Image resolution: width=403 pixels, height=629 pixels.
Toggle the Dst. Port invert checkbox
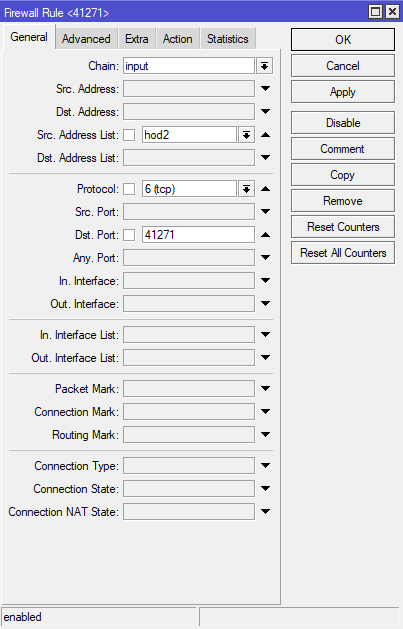pos(129,235)
